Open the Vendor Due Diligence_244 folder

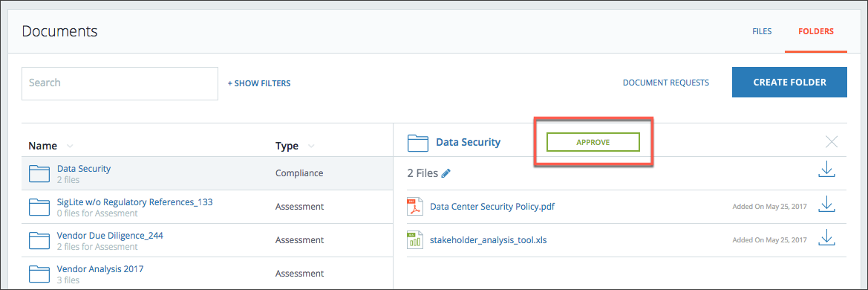click(110, 235)
